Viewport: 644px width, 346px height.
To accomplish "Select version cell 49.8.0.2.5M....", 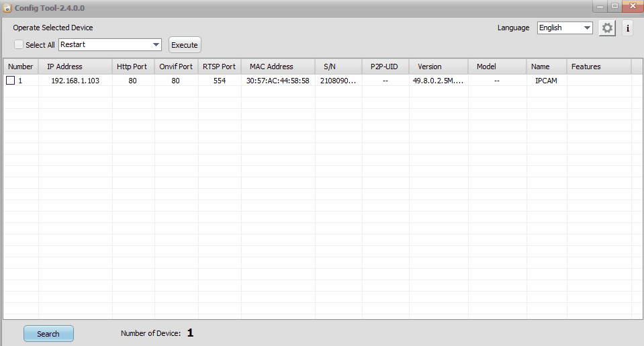I will 439,81.
